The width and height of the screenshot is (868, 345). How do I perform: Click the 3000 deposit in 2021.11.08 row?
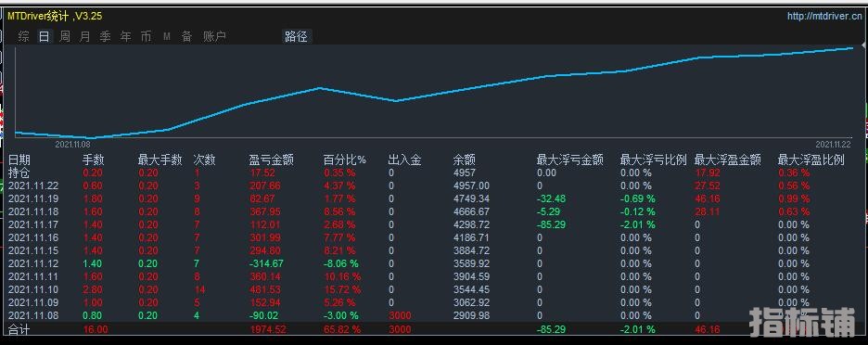[x=400, y=315]
